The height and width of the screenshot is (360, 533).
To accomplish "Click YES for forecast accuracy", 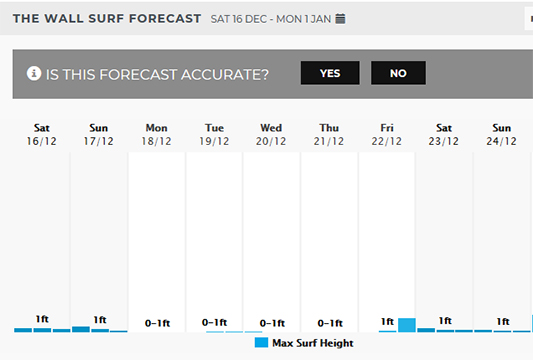I will [x=330, y=73].
